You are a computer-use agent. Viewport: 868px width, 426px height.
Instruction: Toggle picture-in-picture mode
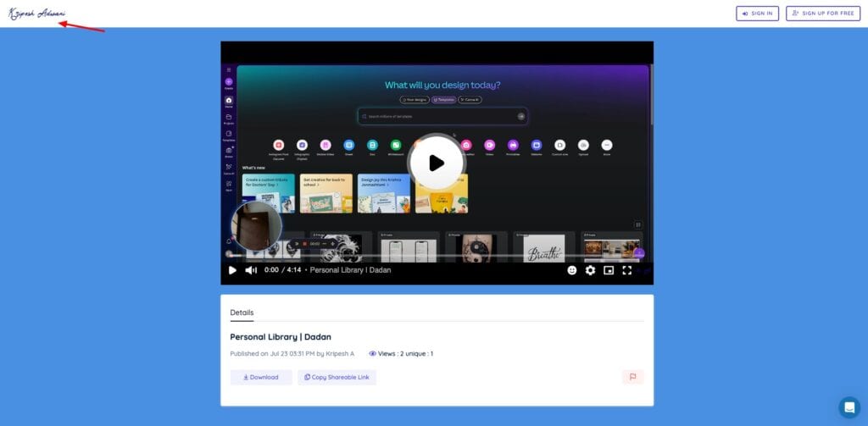click(609, 270)
